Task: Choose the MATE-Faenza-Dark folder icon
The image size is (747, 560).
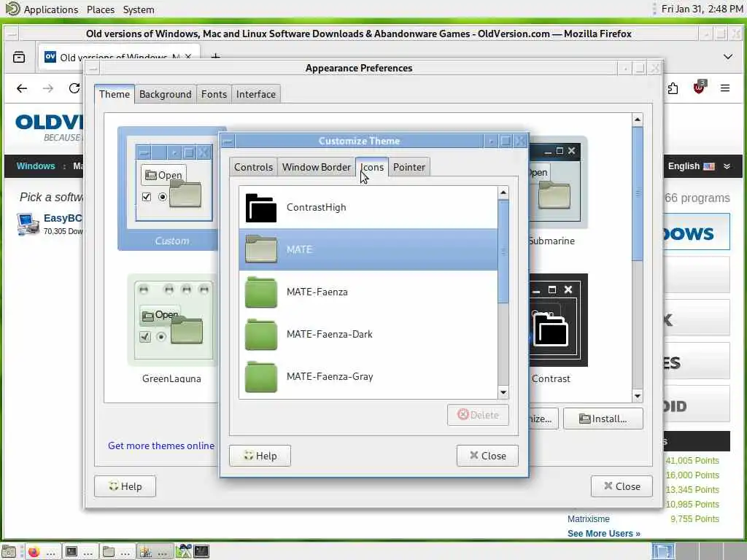Action: (x=260, y=334)
